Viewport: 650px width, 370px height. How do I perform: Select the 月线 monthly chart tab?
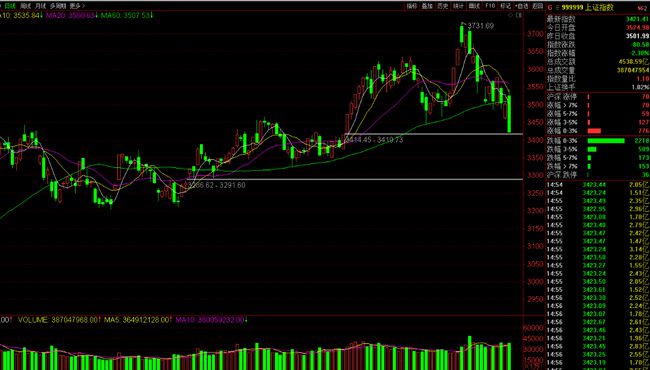click(40, 6)
